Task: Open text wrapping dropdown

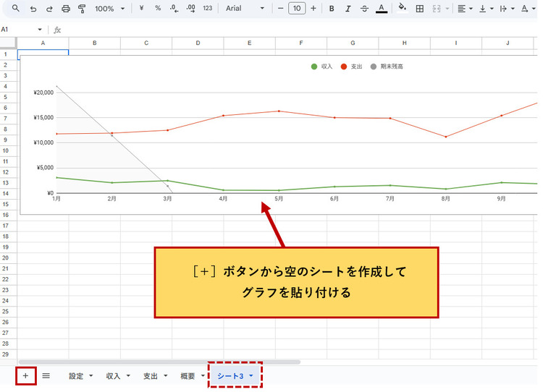Action: pos(507,9)
